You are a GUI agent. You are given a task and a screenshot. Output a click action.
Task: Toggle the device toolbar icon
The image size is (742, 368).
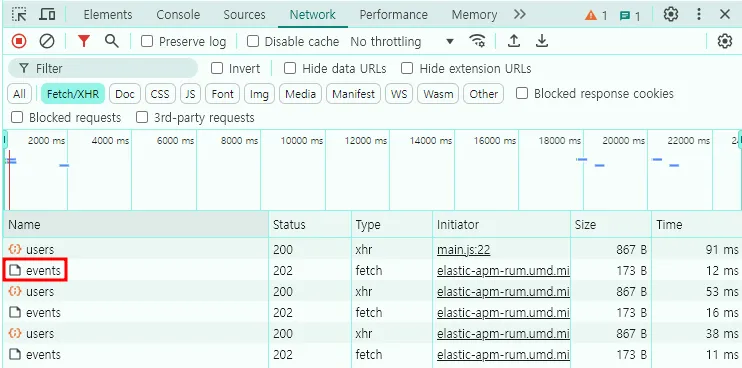click(47, 15)
